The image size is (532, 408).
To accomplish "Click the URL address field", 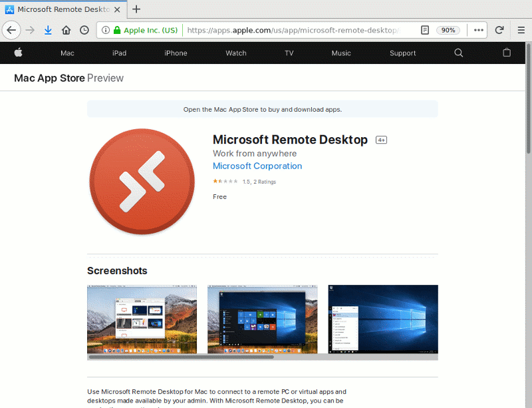I will click(293, 30).
